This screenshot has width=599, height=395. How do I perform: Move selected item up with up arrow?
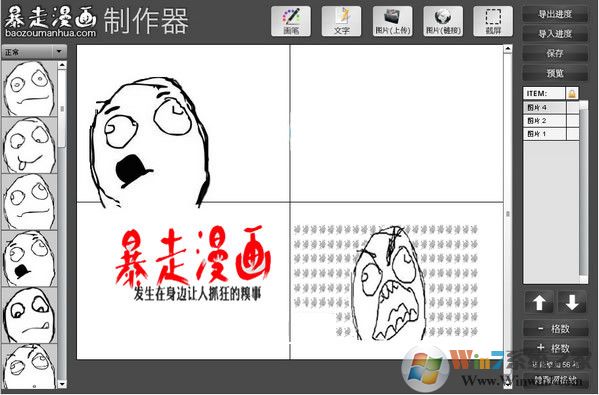(x=539, y=303)
